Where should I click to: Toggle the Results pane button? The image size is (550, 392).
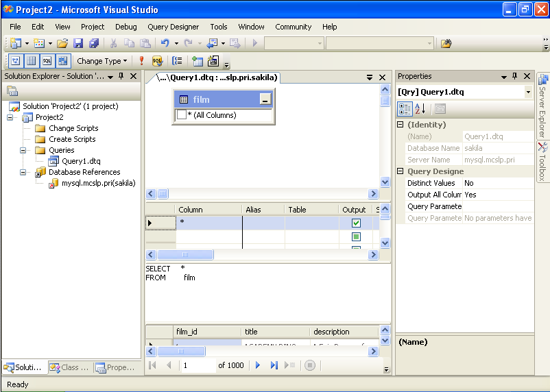(62, 61)
